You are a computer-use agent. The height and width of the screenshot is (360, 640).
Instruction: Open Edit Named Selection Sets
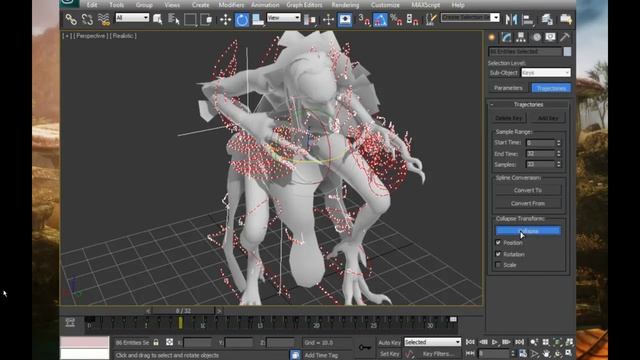[x=430, y=19]
